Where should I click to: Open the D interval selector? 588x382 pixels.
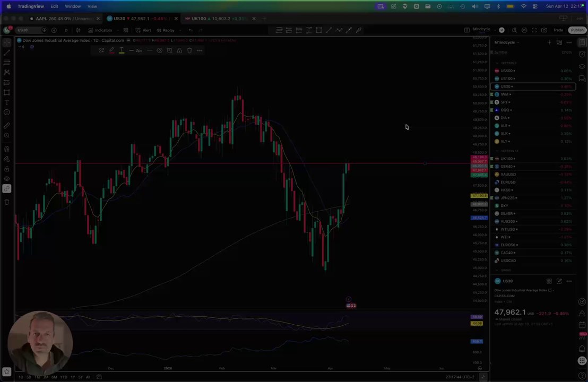click(66, 30)
